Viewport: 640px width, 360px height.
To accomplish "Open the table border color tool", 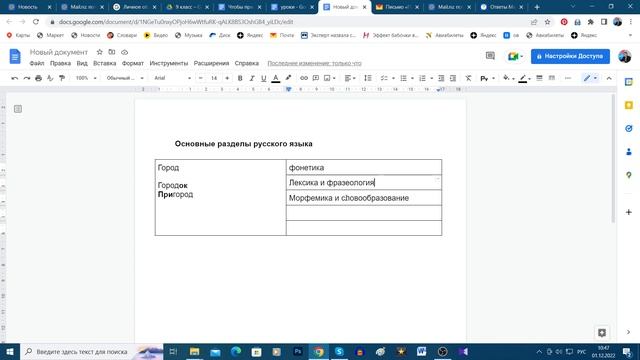I will 523,78.
